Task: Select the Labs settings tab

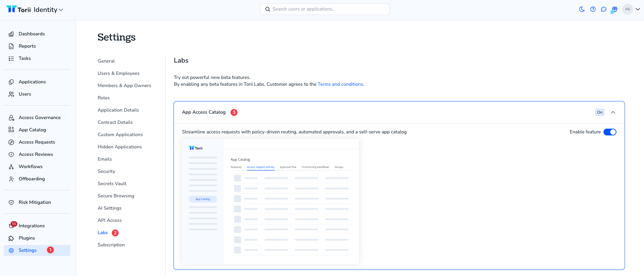Action: 103,232
